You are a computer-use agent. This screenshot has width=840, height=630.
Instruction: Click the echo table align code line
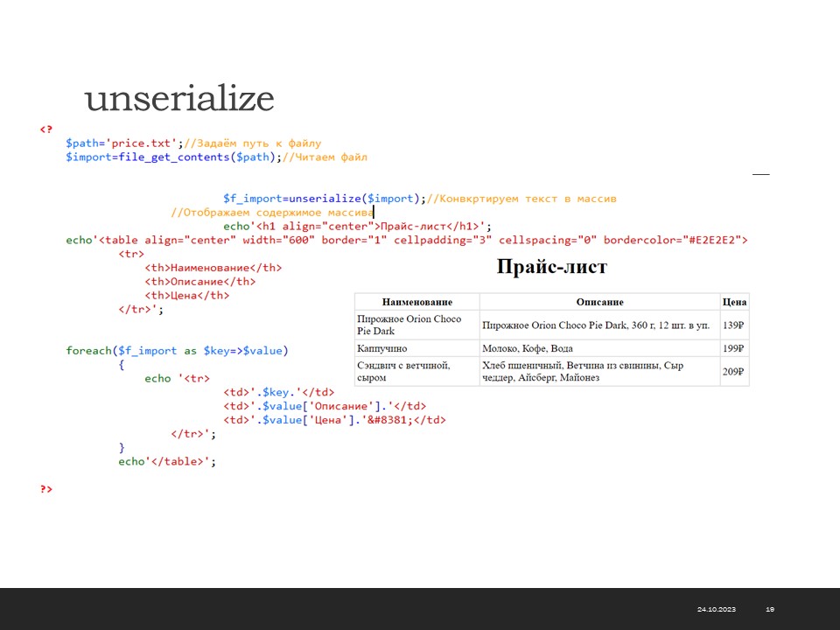(406, 240)
